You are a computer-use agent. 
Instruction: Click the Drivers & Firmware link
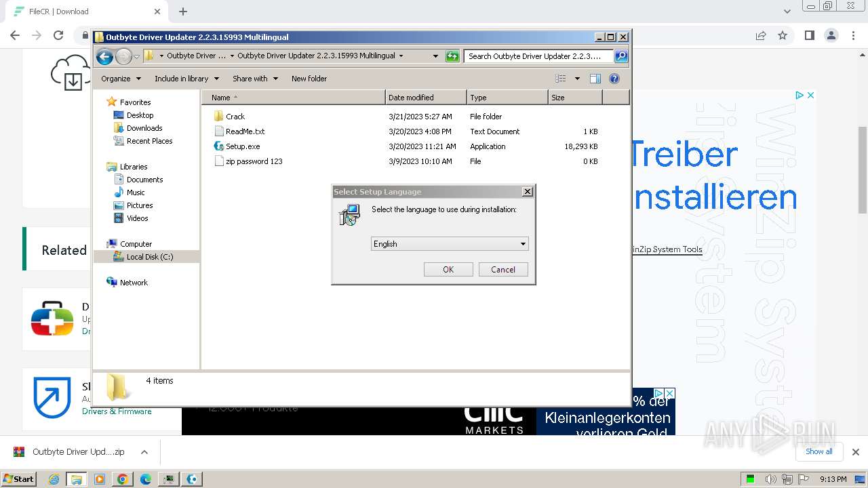coord(117,411)
